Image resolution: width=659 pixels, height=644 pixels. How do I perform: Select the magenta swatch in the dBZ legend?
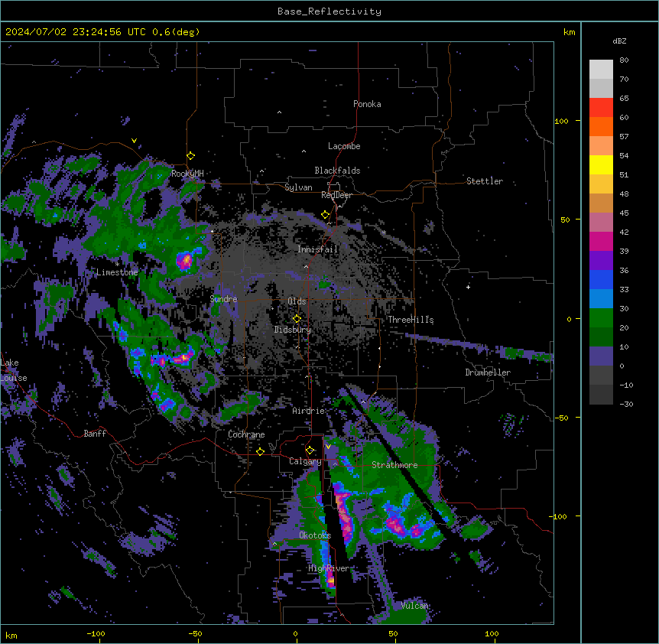pos(601,241)
